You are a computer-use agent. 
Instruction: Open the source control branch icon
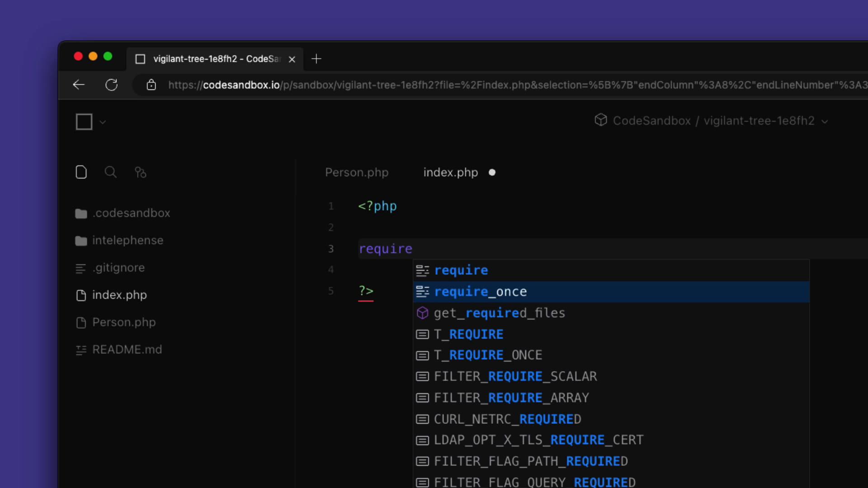click(140, 172)
